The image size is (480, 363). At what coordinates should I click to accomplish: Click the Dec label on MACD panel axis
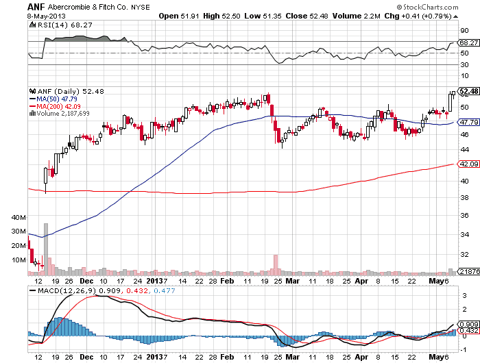click(86, 357)
